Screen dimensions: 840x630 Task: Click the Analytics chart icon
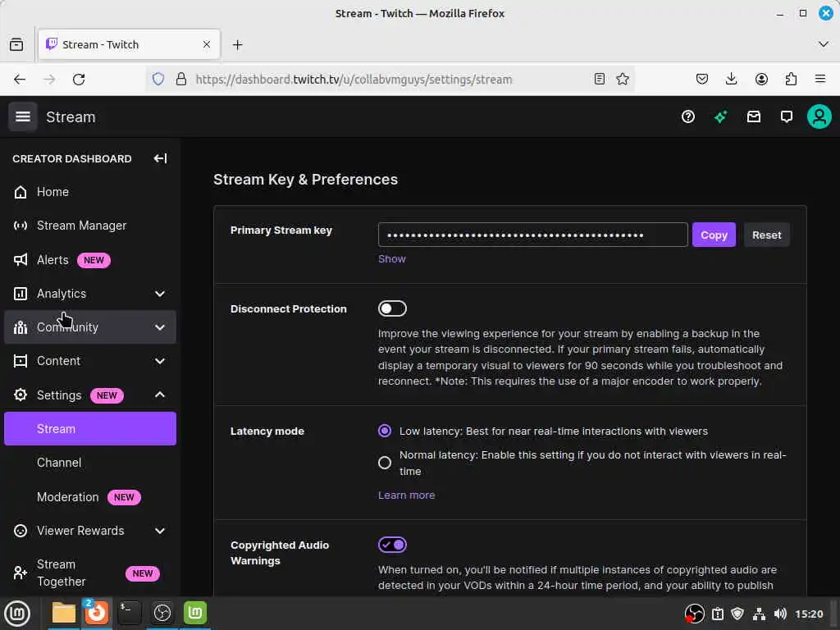(21, 294)
